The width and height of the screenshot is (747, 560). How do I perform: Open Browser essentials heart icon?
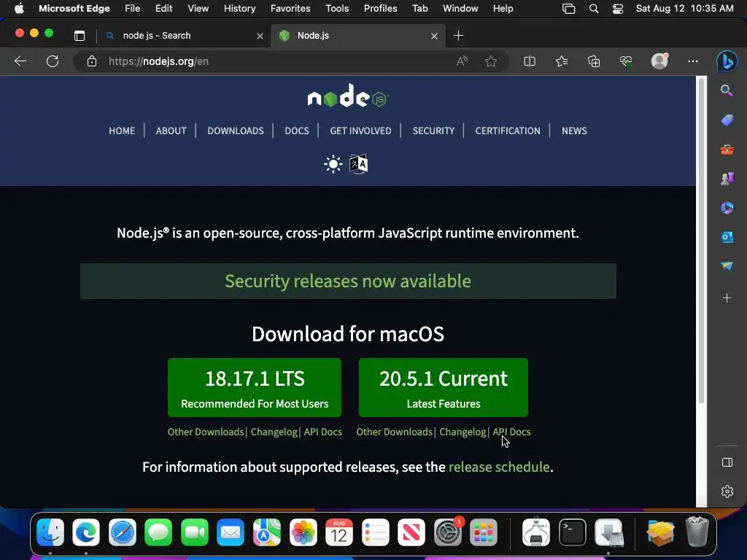tap(625, 61)
